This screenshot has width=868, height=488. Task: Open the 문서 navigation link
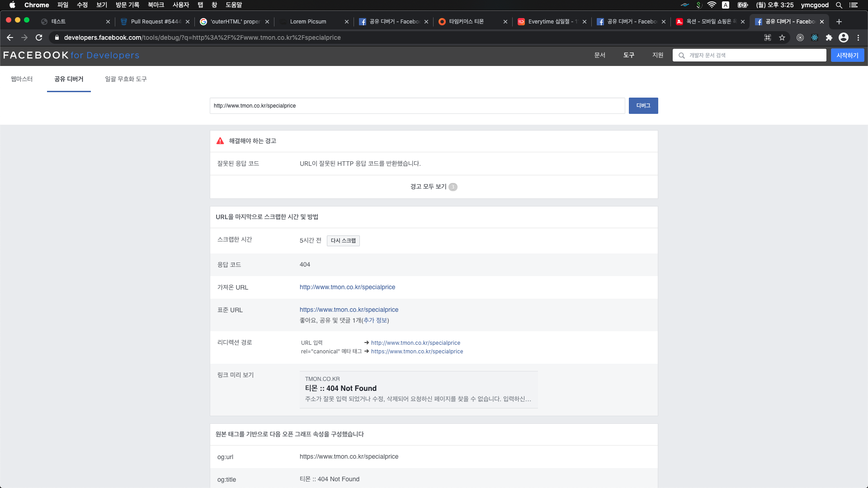pyautogui.click(x=599, y=55)
